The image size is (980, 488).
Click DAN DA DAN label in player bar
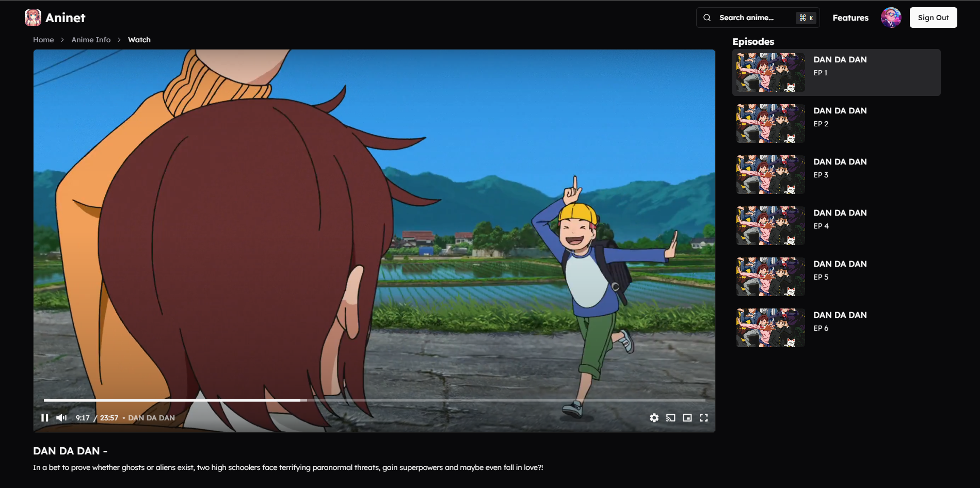pos(151,418)
